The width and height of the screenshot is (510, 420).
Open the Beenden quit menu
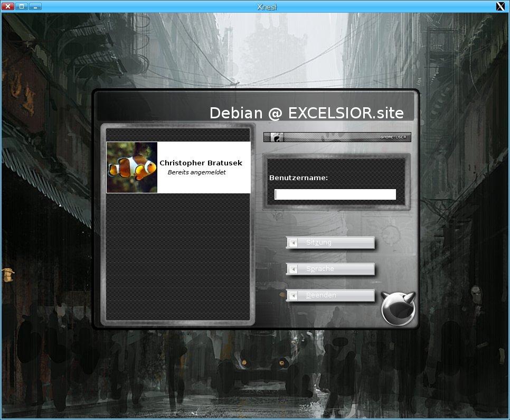(x=330, y=295)
